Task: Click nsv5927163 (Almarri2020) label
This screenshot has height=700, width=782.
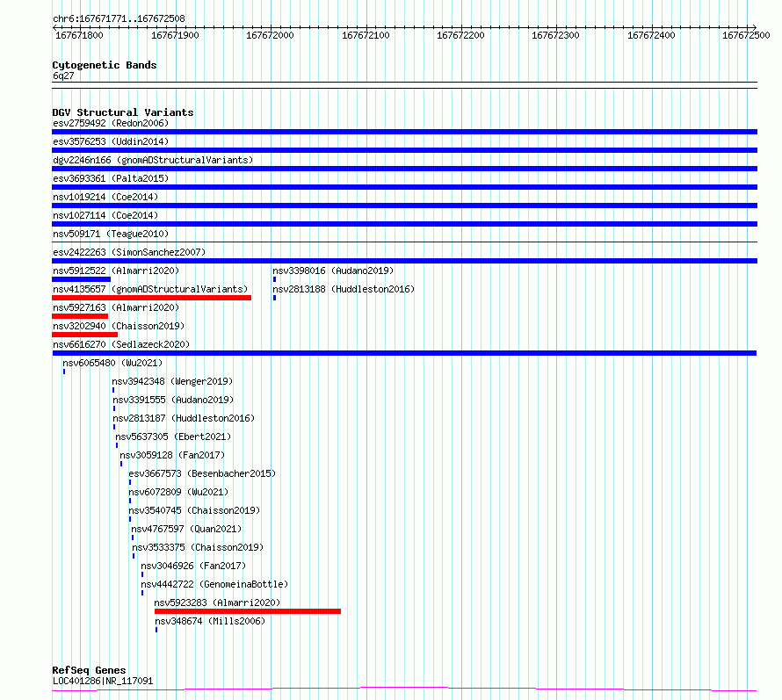Action: (116, 307)
